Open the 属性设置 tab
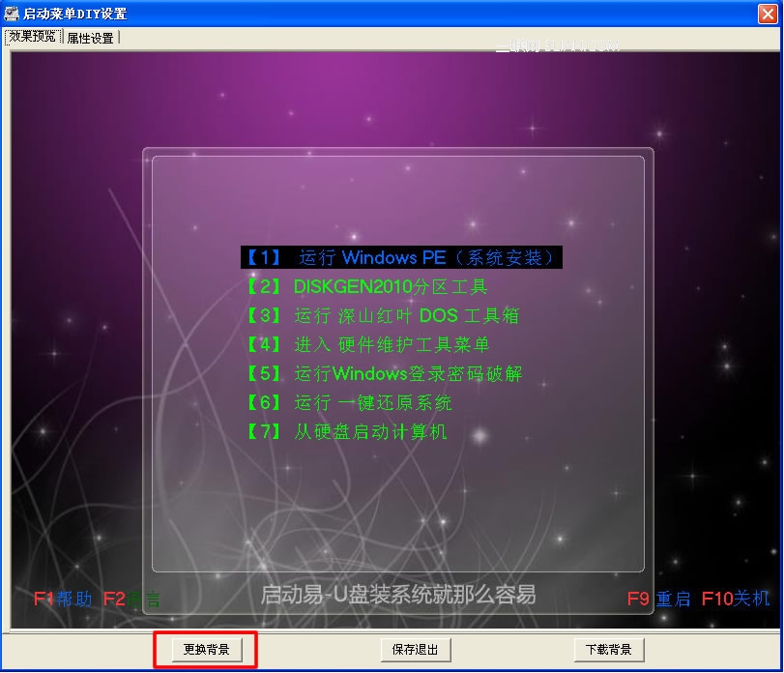This screenshot has width=784, height=673. point(91,38)
